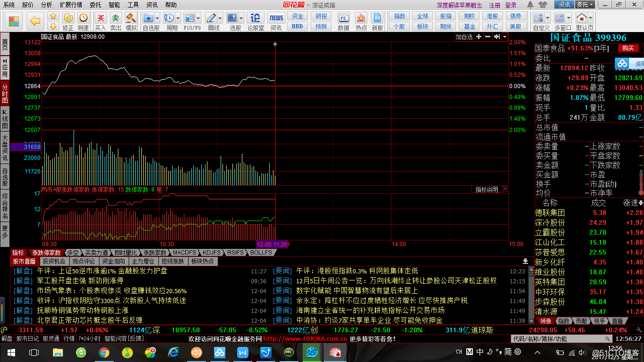Click the 修正 refresh icon
644x362 pixels.
pos(68,18)
